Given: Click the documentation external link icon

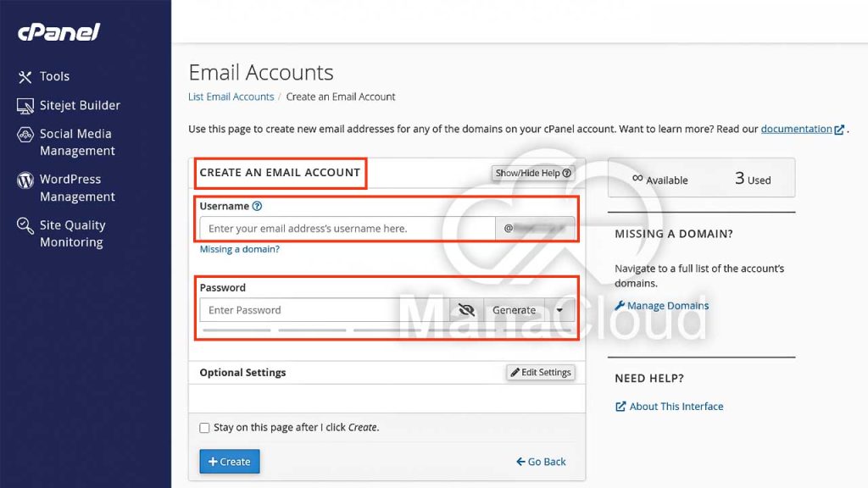Looking at the screenshot, I should coord(839,130).
